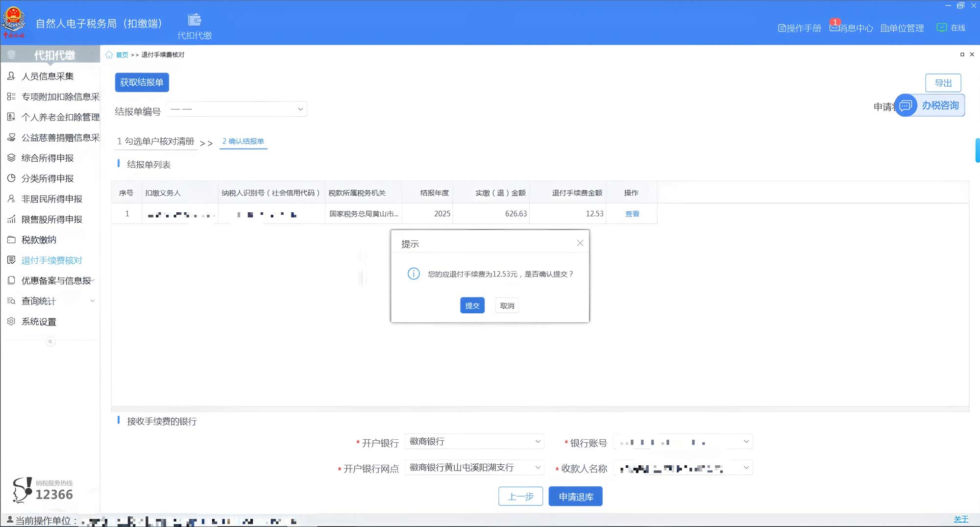
Task: Open 单位管理 in the header
Action: [x=902, y=28]
